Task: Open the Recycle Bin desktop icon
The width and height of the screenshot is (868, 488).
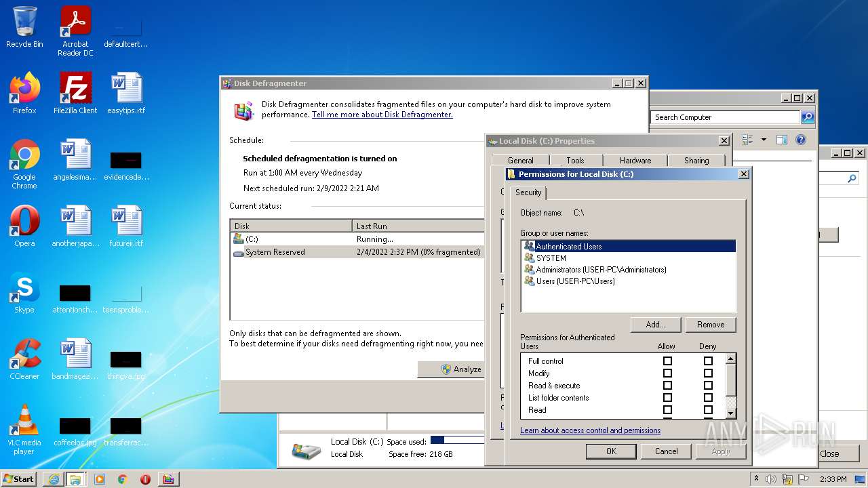Action: tap(24, 27)
